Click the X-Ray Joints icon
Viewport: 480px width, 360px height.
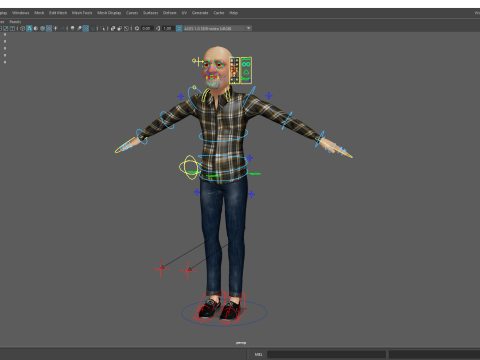pos(126,28)
